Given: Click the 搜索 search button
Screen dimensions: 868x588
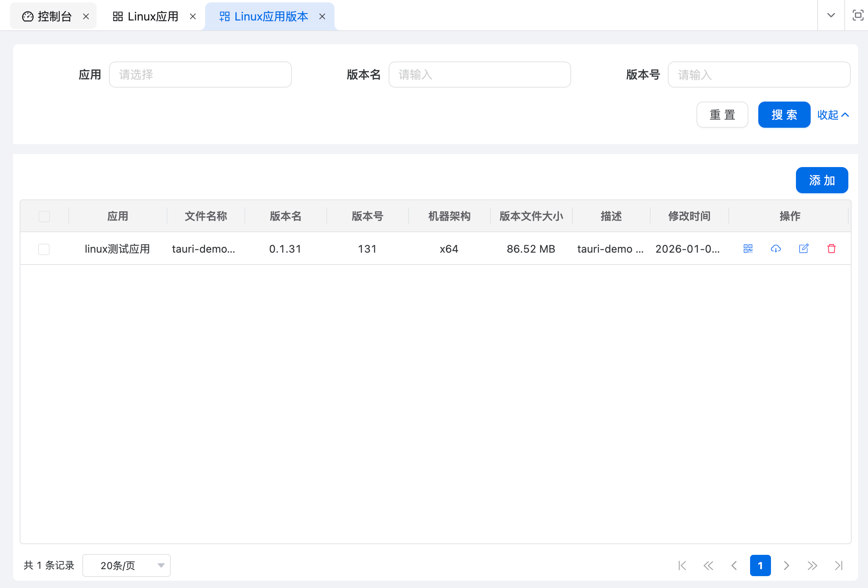Looking at the screenshot, I should [x=784, y=115].
